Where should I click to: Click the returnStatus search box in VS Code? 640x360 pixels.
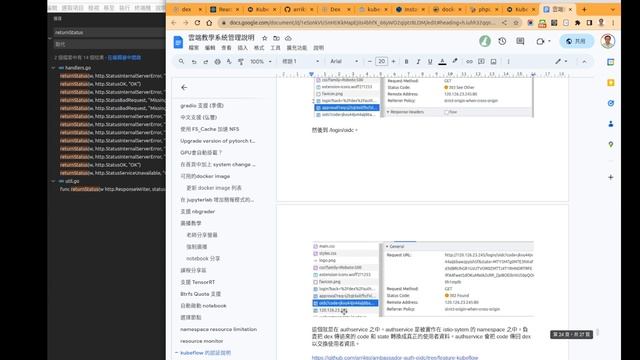coord(109,32)
